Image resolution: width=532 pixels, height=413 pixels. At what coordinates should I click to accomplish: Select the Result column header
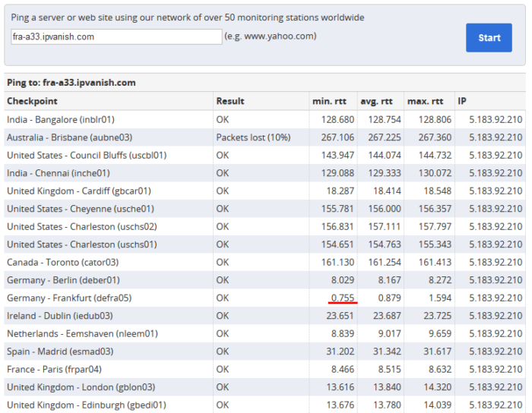pyautogui.click(x=230, y=101)
